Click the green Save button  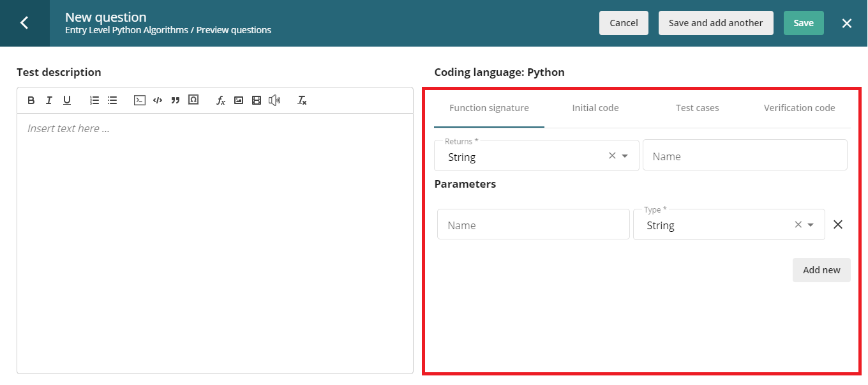coord(804,23)
